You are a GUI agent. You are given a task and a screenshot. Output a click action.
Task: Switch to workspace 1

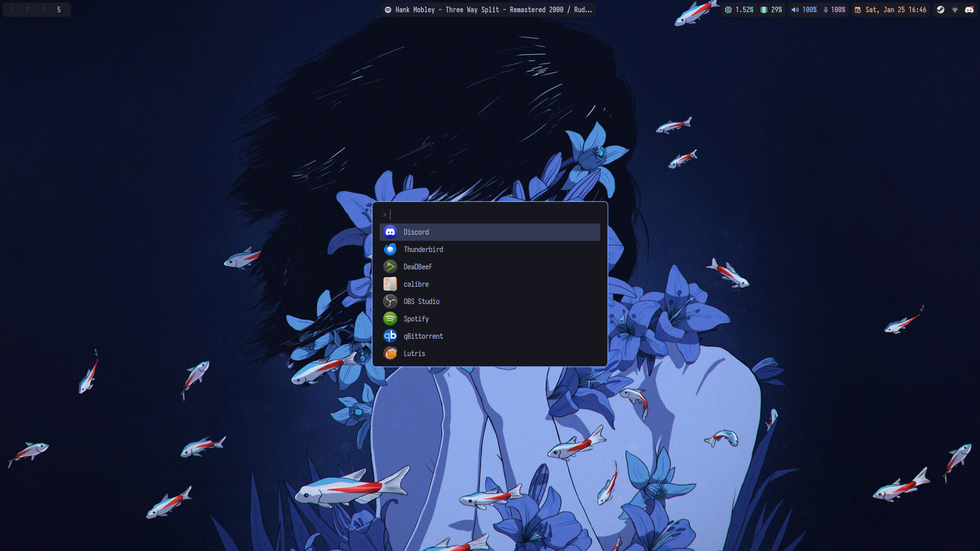coord(11,10)
